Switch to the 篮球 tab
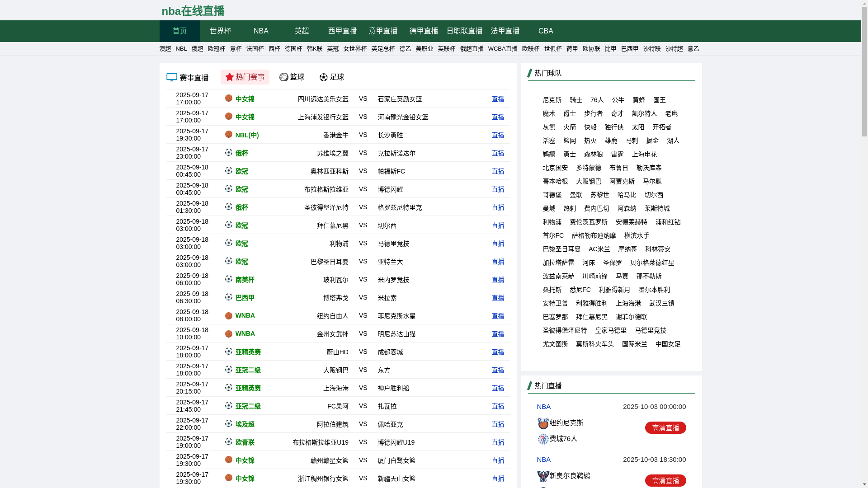The width and height of the screenshot is (868, 488). click(x=292, y=77)
